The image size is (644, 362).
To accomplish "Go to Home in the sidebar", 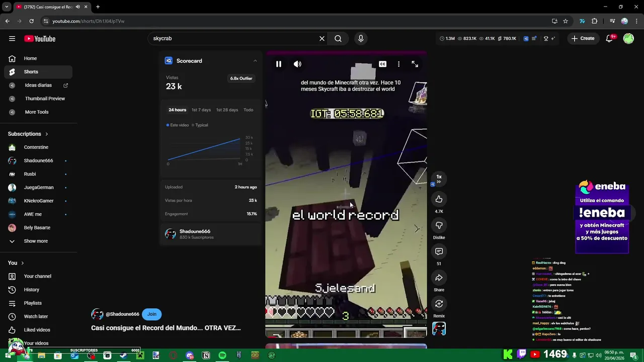I will click(38, 58).
